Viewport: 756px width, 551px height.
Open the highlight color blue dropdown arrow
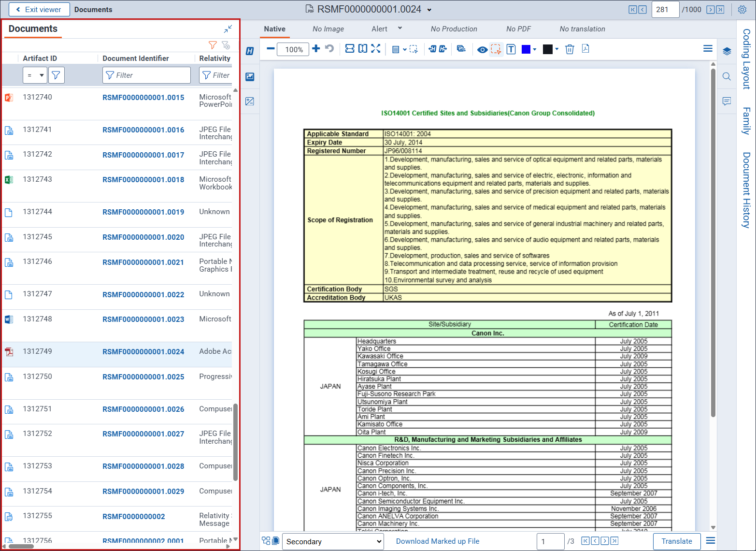coord(535,49)
